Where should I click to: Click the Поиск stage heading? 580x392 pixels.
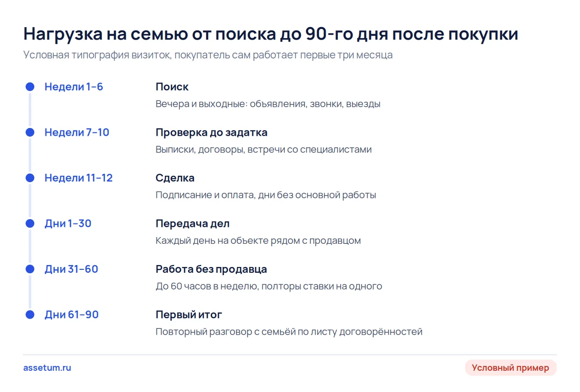pos(172,87)
